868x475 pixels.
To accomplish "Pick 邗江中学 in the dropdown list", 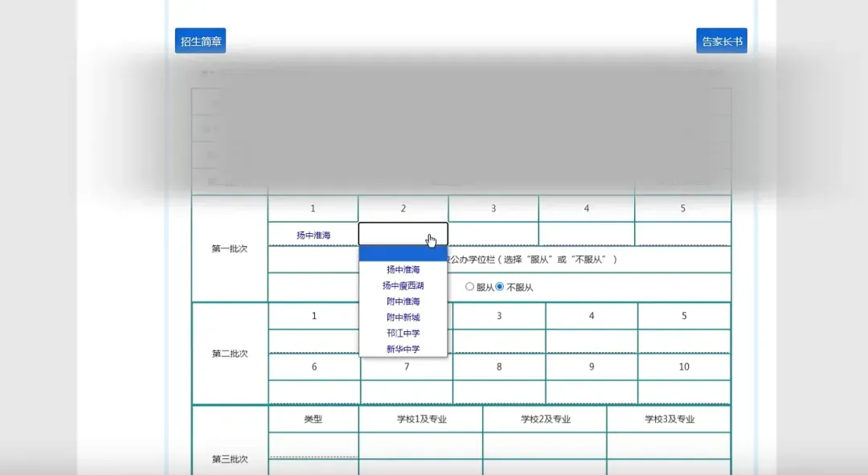I will pyautogui.click(x=403, y=334).
